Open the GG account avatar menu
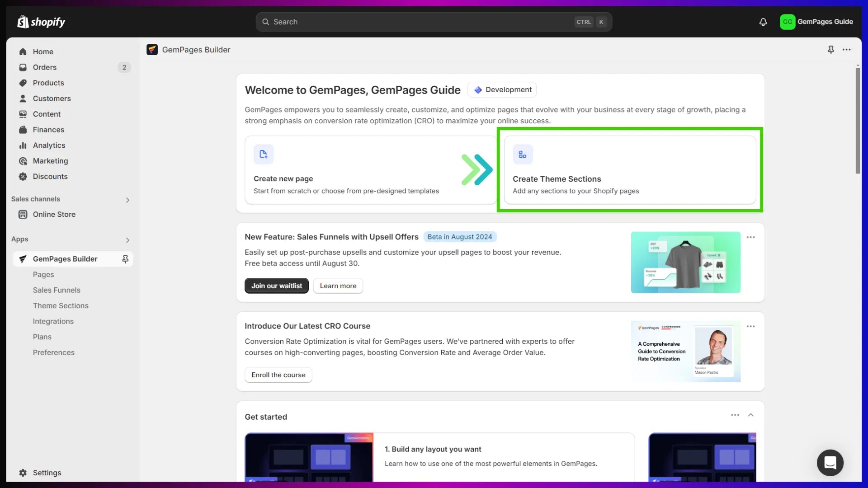This screenshot has width=868, height=488. point(788,22)
